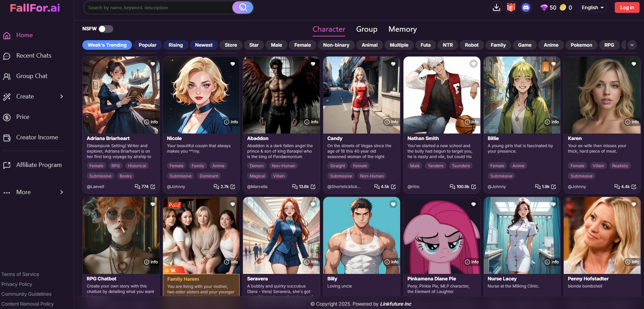Click the Home house icon in sidebar
The width and height of the screenshot is (644, 309).
(7, 35)
